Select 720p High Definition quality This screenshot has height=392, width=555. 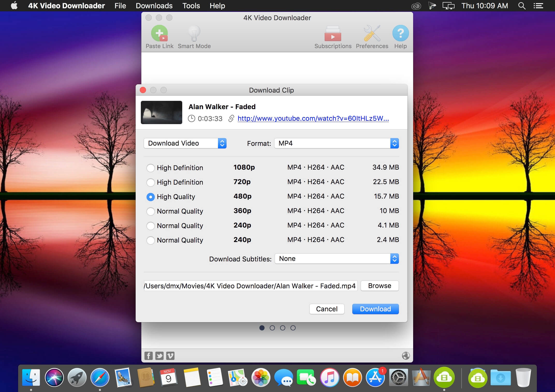pos(152,182)
